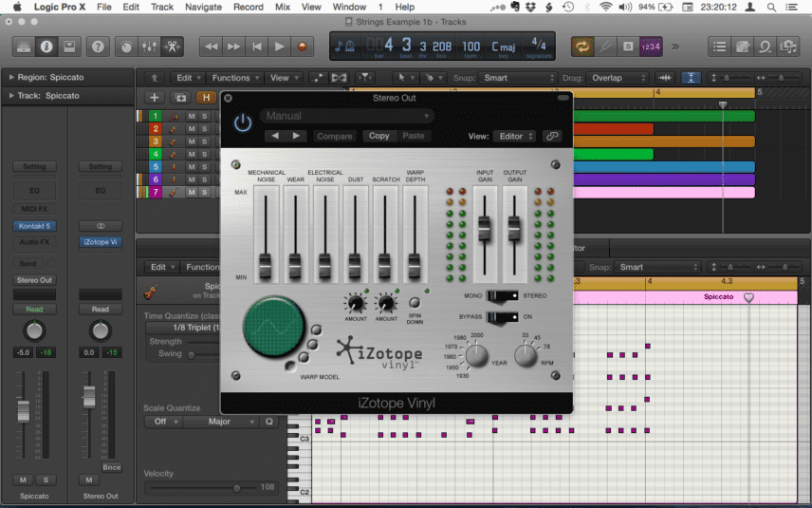Go to previous plugin preset arrow
Viewport: 812px width, 508px height.
click(275, 136)
